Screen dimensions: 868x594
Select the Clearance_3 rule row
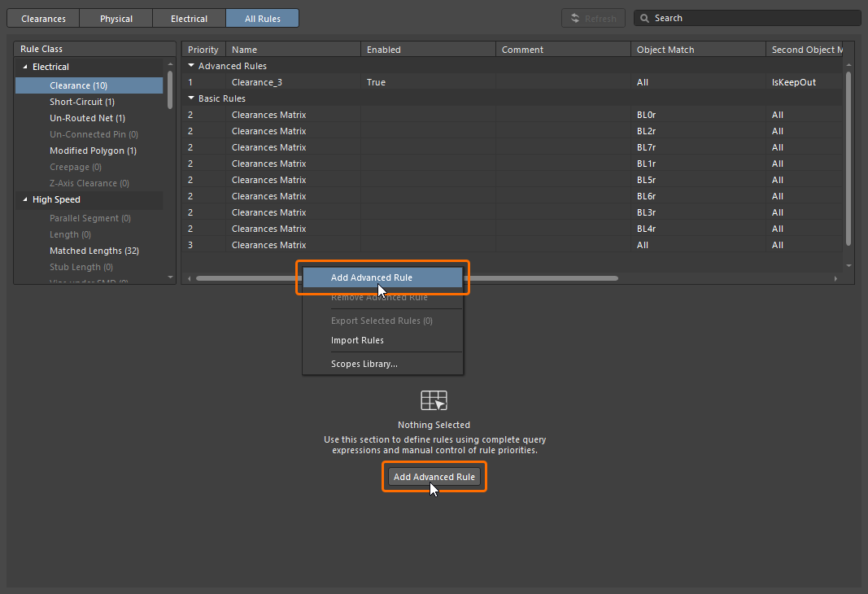coord(512,82)
